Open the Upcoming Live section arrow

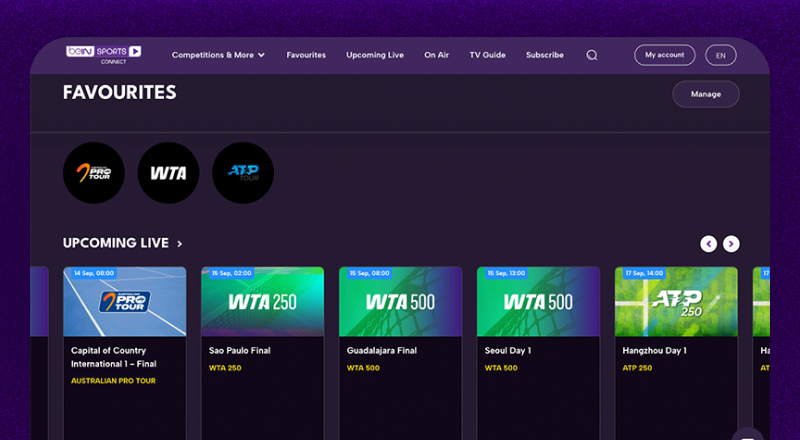coord(180,244)
